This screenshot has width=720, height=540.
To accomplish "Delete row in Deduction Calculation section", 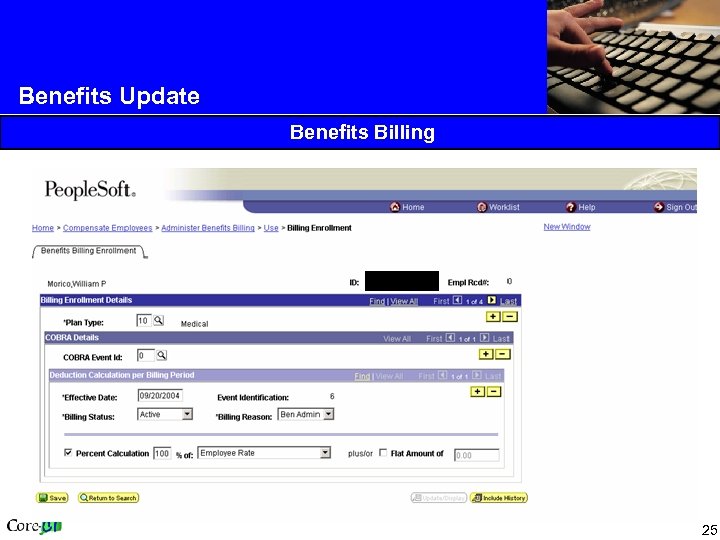I will (494, 392).
